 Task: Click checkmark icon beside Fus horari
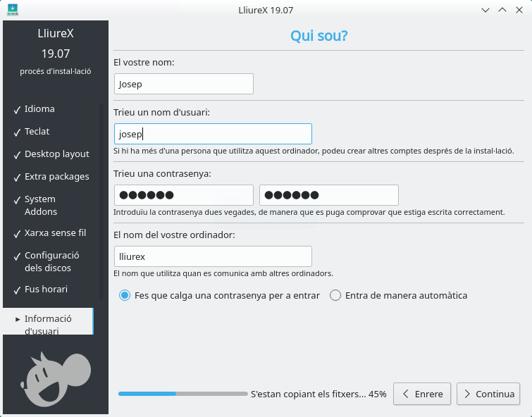tap(17, 290)
